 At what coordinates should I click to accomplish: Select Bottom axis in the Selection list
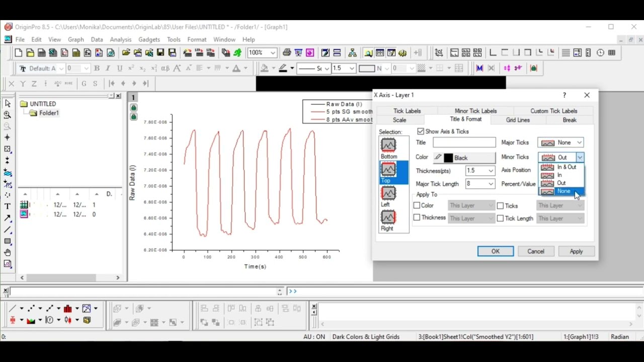tap(388, 148)
